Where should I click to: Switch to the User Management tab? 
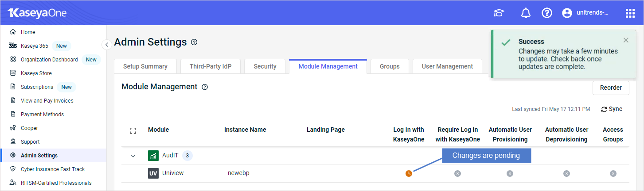click(x=447, y=66)
